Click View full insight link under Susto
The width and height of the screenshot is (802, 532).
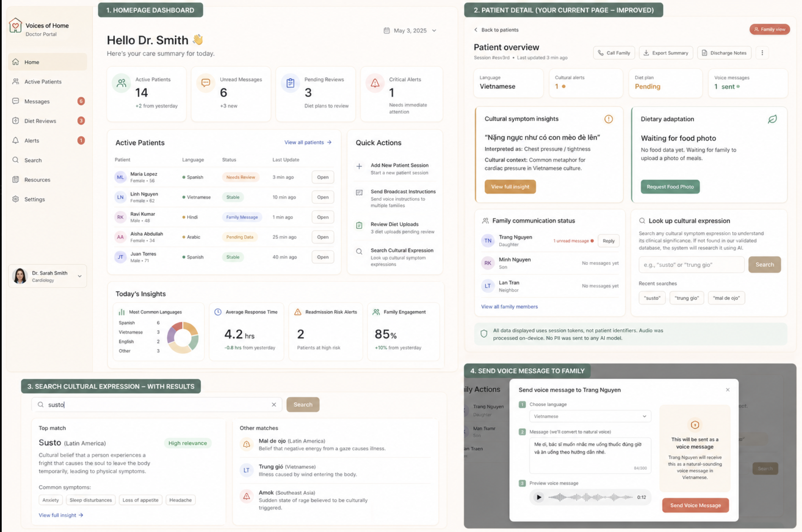point(61,515)
